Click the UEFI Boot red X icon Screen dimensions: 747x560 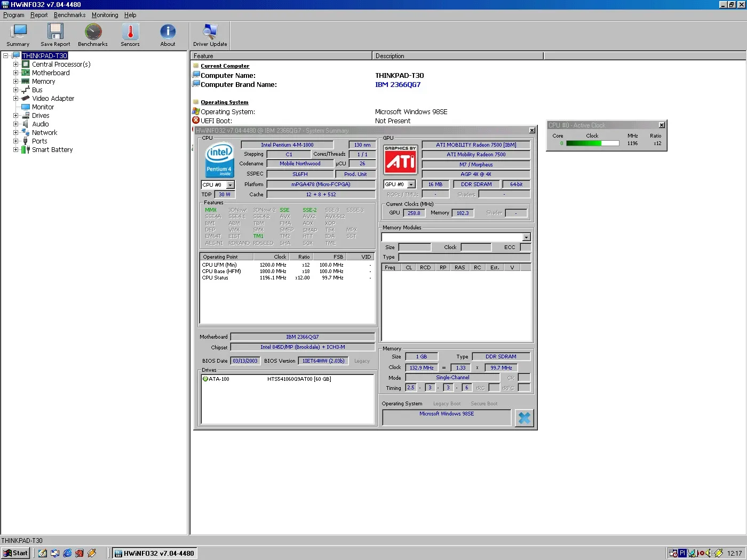tap(196, 120)
